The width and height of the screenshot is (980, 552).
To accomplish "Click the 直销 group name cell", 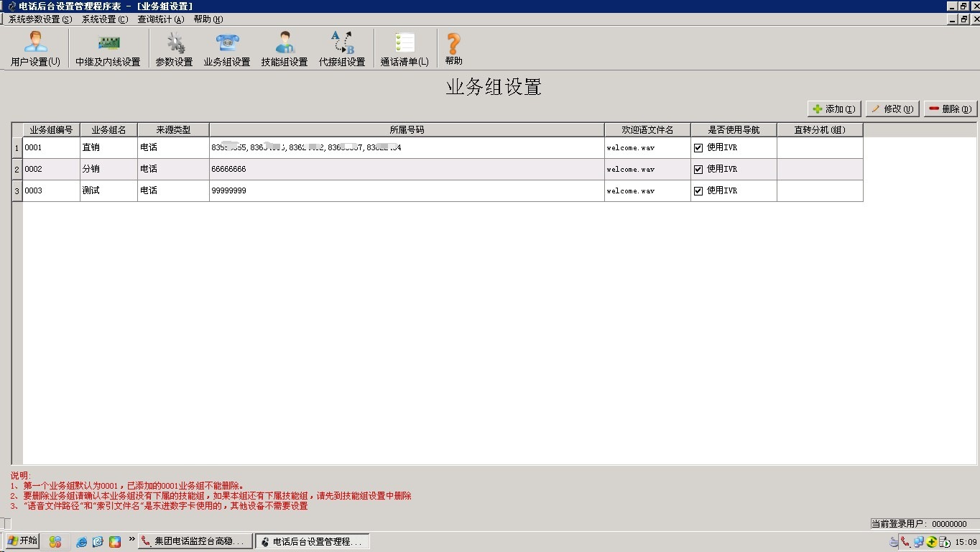I will click(108, 148).
